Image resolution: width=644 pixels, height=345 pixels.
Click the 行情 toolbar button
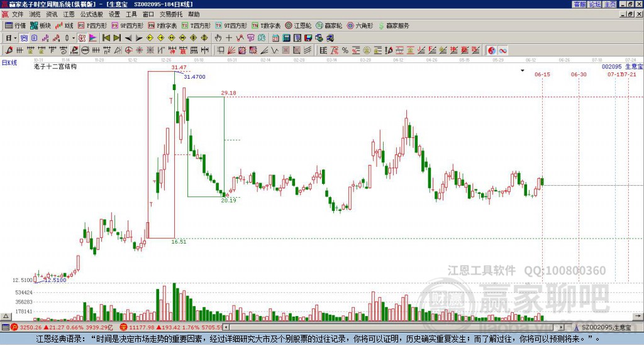15,25
